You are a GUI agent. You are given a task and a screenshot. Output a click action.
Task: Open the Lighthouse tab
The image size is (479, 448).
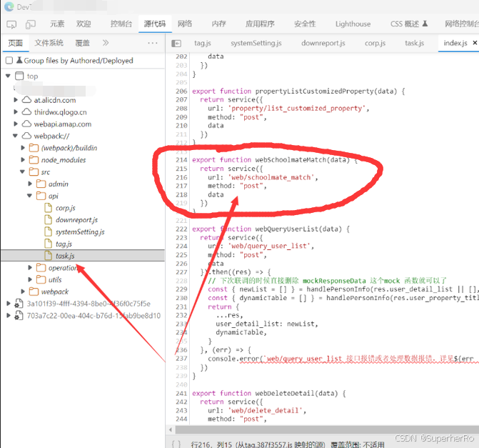(x=353, y=24)
